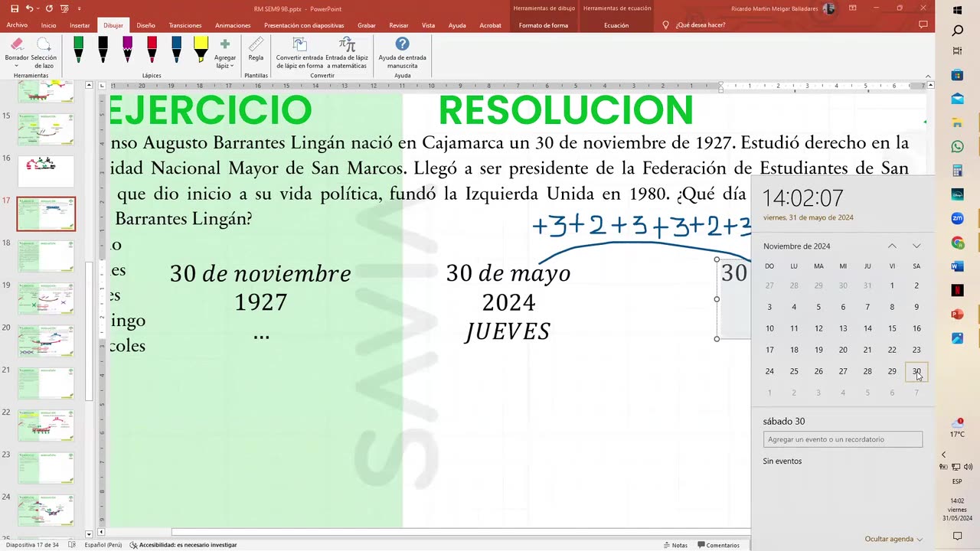This screenshot has width=980, height=551.
Task: Go to next month in calendar
Action: [x=916, y=246]
